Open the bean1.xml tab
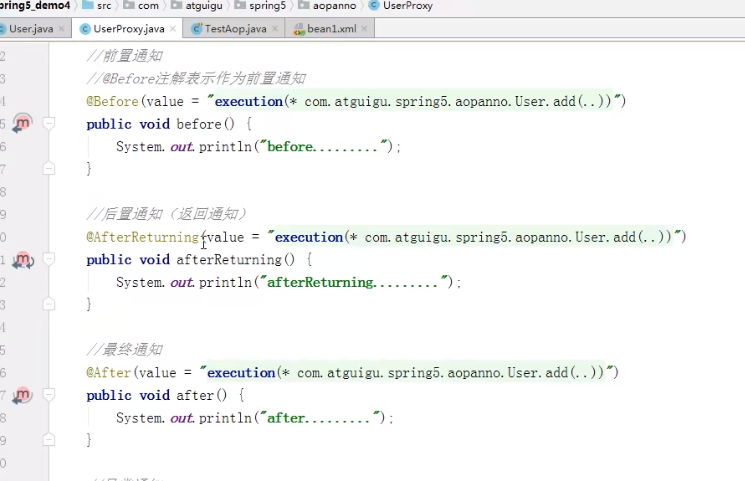745x481 pixels. coord(331,29)
